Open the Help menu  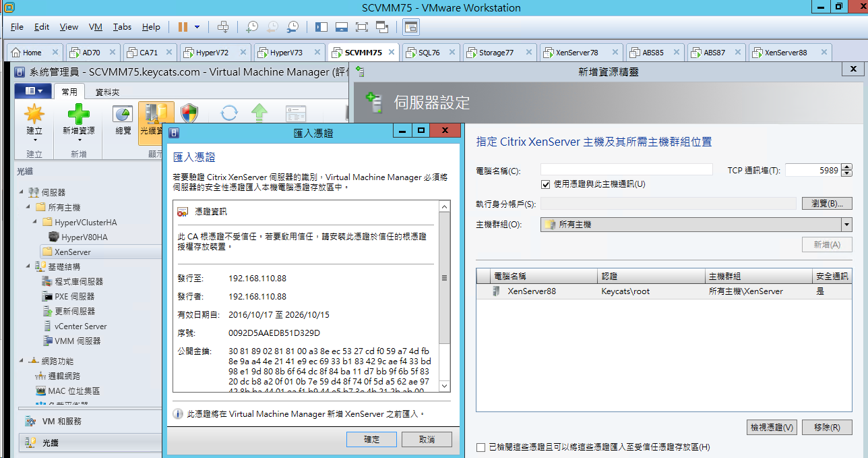(151, 27)
